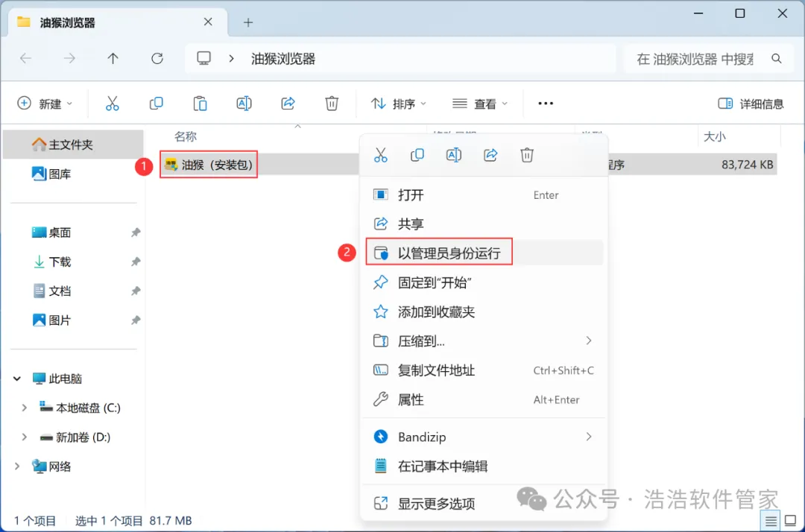Go forward with the forward arrow
Image resolution: width=805 pixels, height=532 pixels.
pyautogui.click(x=69, y=58)
